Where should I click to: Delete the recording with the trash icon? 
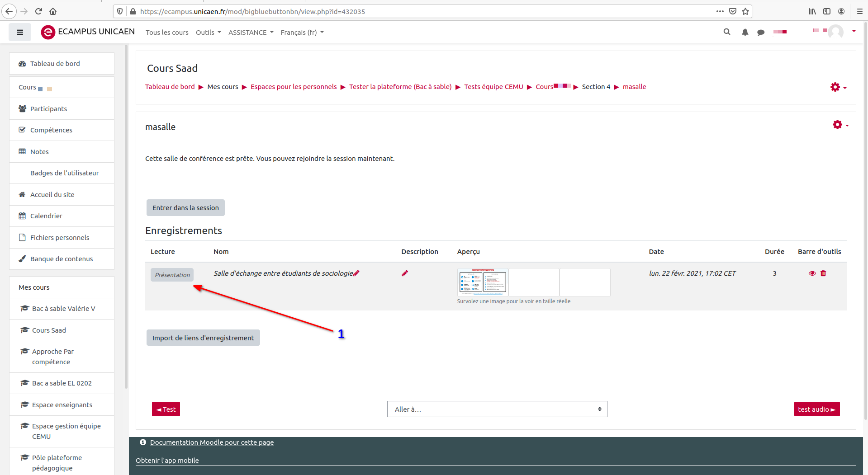coord(823,273)
